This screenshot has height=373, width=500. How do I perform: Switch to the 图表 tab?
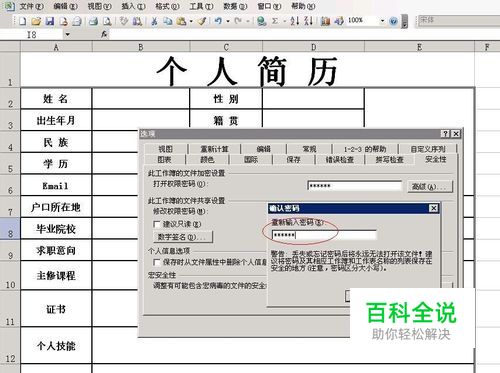(x=164, y=160)
